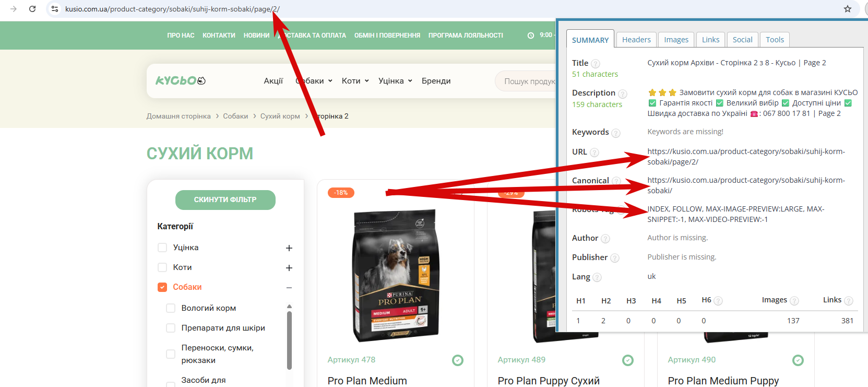
Task: Click availability check icon for Артикул 478
Action: pos(458,360)
